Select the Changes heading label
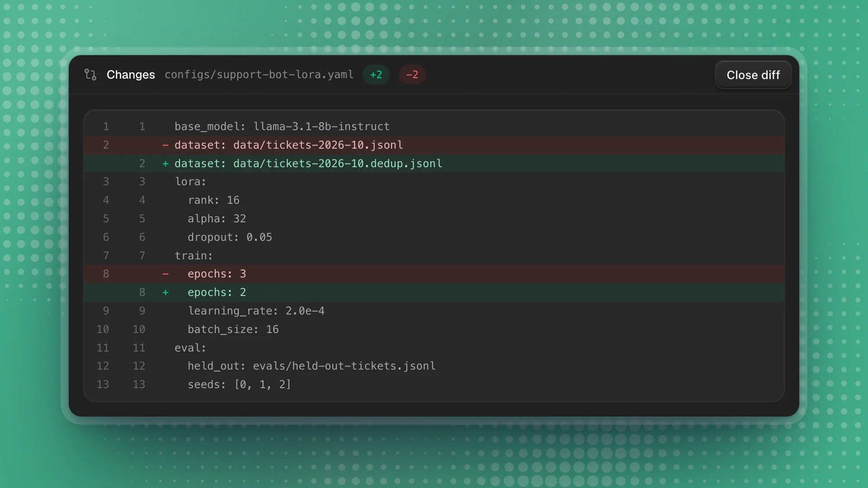Viewport: 868px width, 488px height. coord(131,75)
